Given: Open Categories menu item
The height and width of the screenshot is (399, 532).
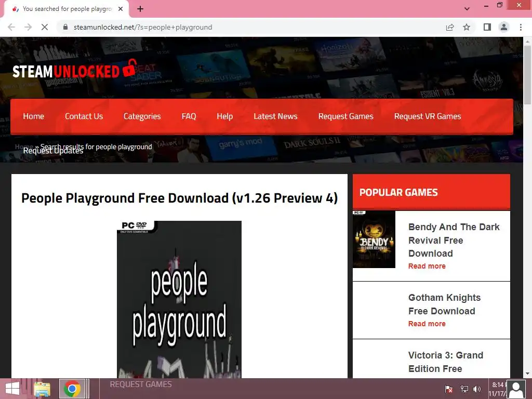Looking at the screenshot, I should pos(142,116).
